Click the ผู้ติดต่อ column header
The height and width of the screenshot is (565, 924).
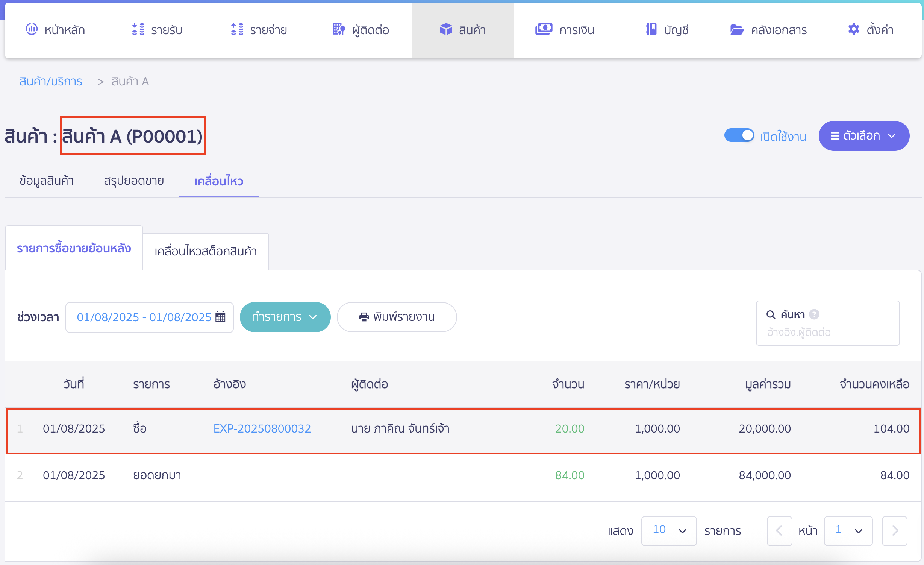370,384
